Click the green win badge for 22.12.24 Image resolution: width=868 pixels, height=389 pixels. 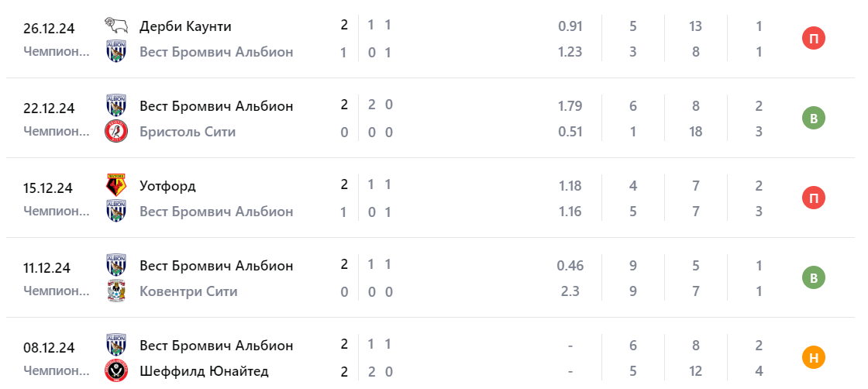[814, 119]
